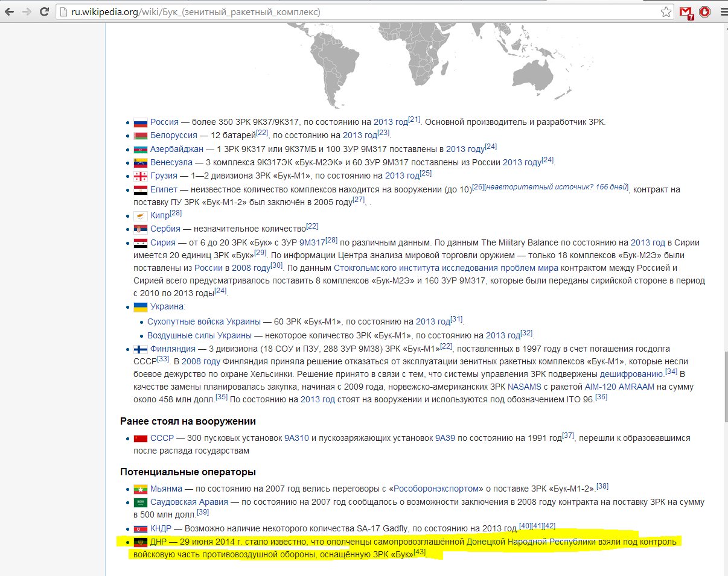Open the NASAMS link
Image resolution: width=728 pixels, height=576 pixels.
click(x=525, y=387)
